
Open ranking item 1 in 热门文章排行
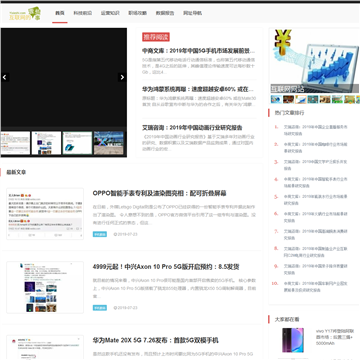tap(315, 130)
